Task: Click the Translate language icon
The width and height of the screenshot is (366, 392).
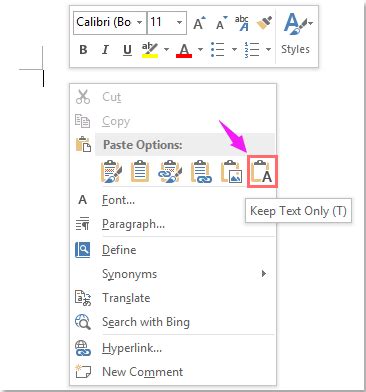Action: click(83, 298)
